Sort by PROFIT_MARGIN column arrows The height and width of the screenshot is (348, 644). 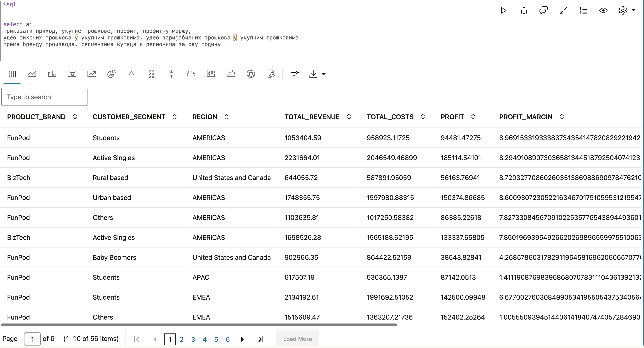[x=562, y=117]
